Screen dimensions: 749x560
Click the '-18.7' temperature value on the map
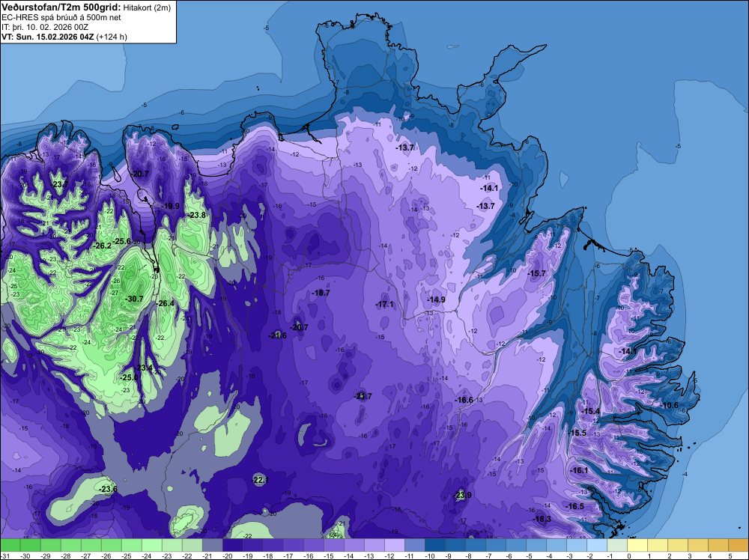[x=321, y=293]
